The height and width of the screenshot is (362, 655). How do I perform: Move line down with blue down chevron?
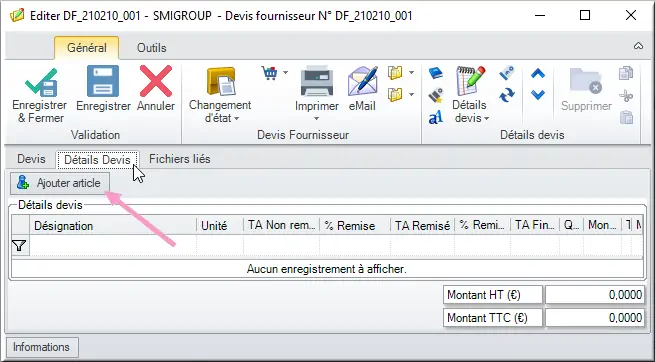coord(538,95)
